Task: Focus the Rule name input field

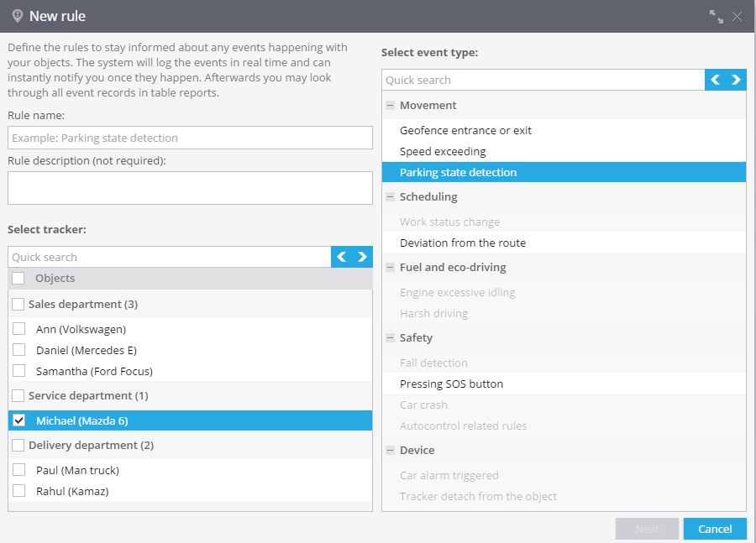Action: click(190, 138)
